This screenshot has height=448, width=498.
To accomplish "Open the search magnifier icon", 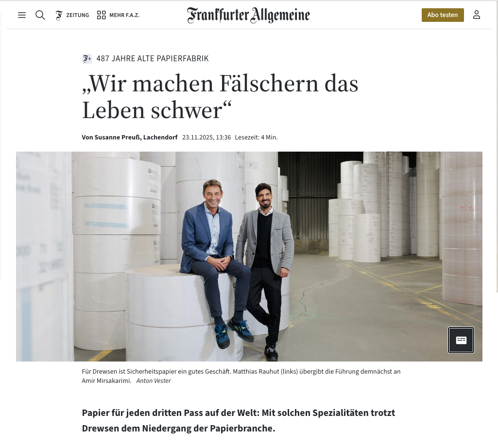I will (40, 15).
